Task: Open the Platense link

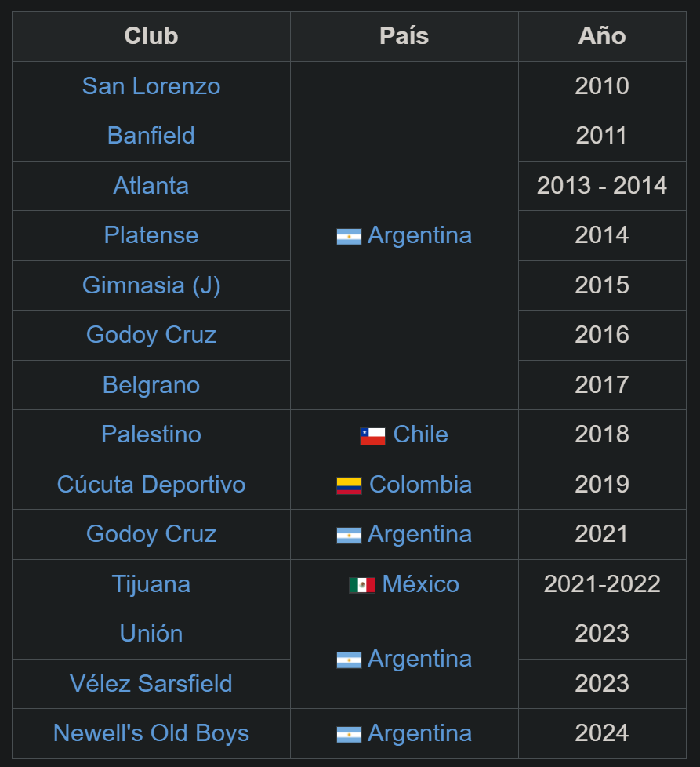Action: coord(151,235)
